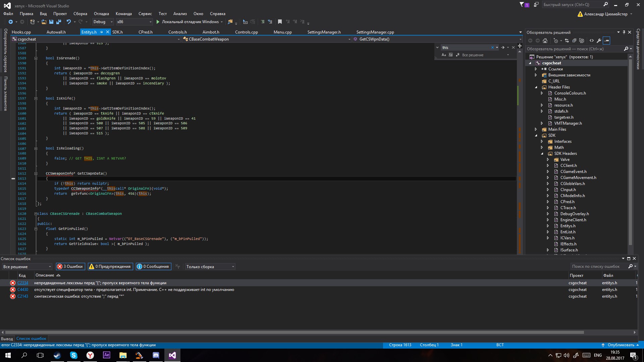Open Solution Explorer Properties wrench icon

(x=599, y=41)
